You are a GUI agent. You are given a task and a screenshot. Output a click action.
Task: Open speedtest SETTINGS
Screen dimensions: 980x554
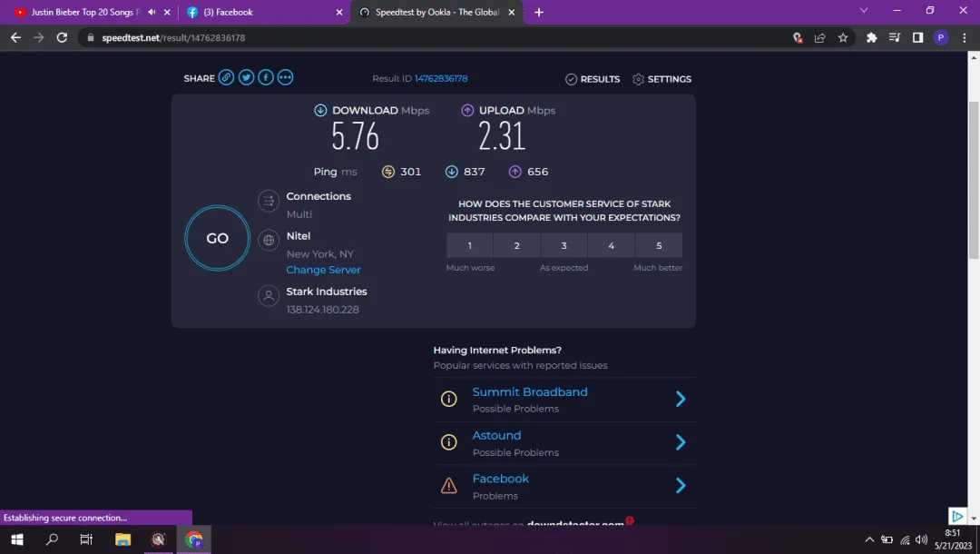click(661, 79)
